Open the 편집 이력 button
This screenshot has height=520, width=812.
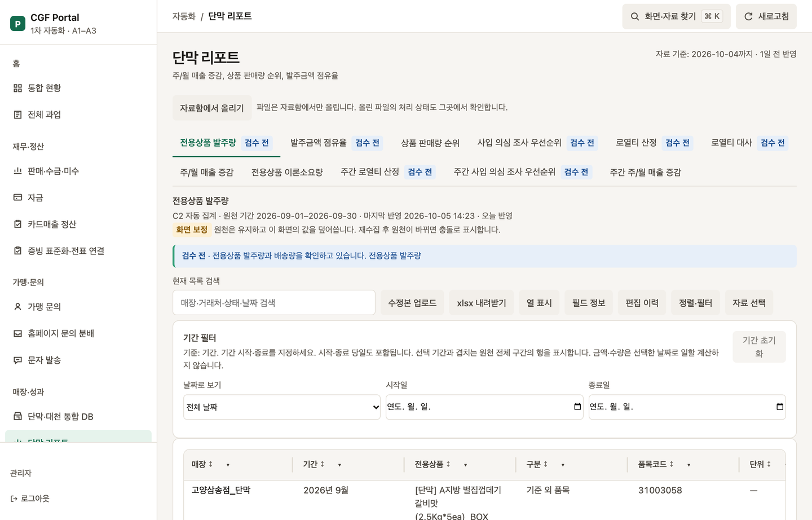[x=642, y=303]
